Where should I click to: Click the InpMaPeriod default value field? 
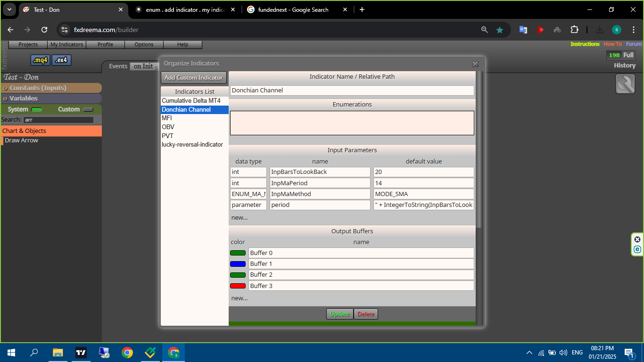[423, 183]
